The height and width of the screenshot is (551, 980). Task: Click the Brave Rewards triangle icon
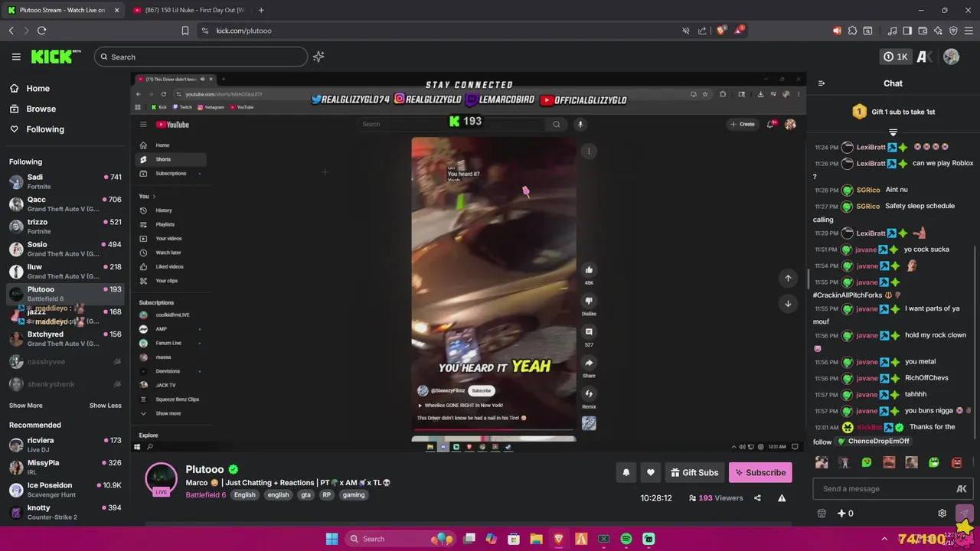[739, 31]
